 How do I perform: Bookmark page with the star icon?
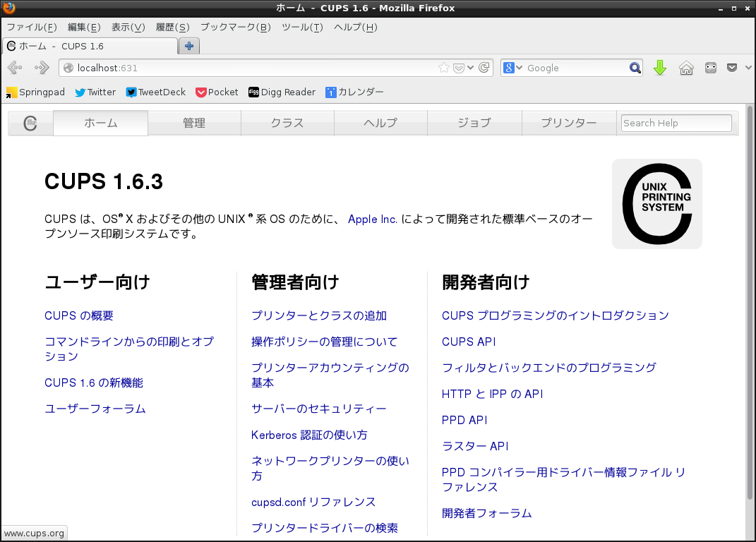click(444, 68)
